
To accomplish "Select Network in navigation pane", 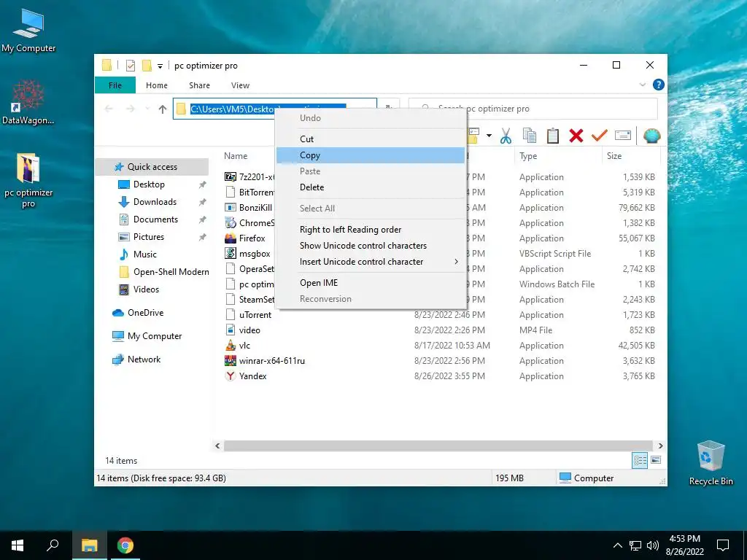I will (144, 359).
